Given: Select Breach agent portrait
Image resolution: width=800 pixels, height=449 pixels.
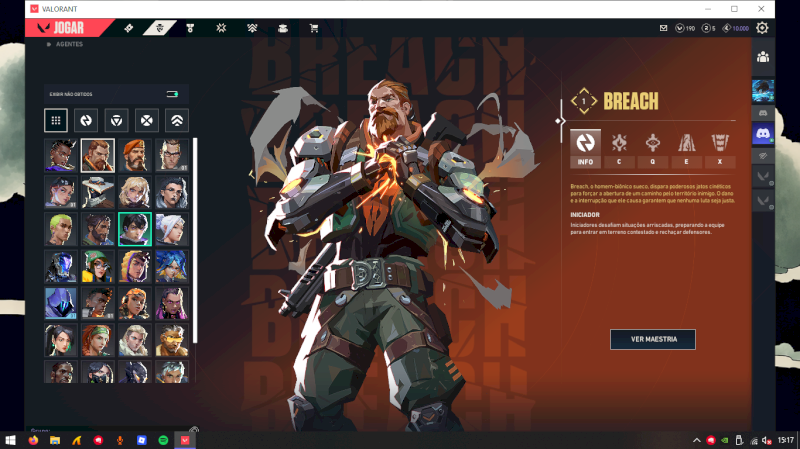Looking at the screenshot, I should 97,156.
